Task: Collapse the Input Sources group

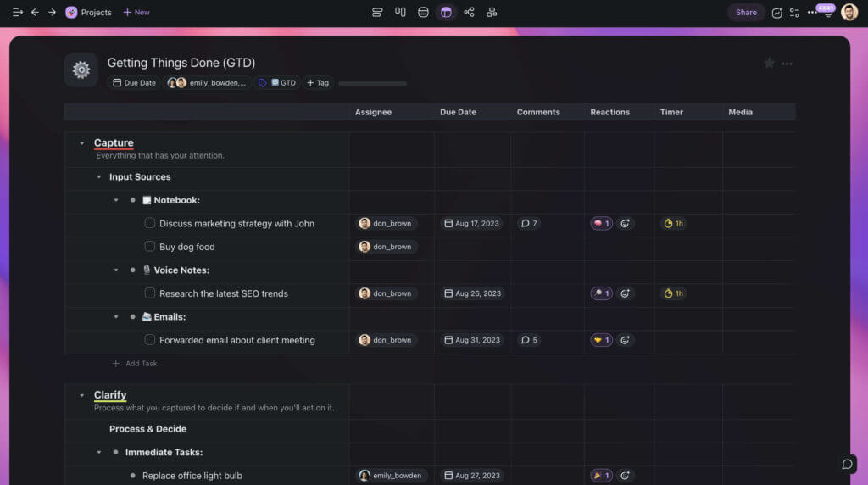Action: click(98, 177)
